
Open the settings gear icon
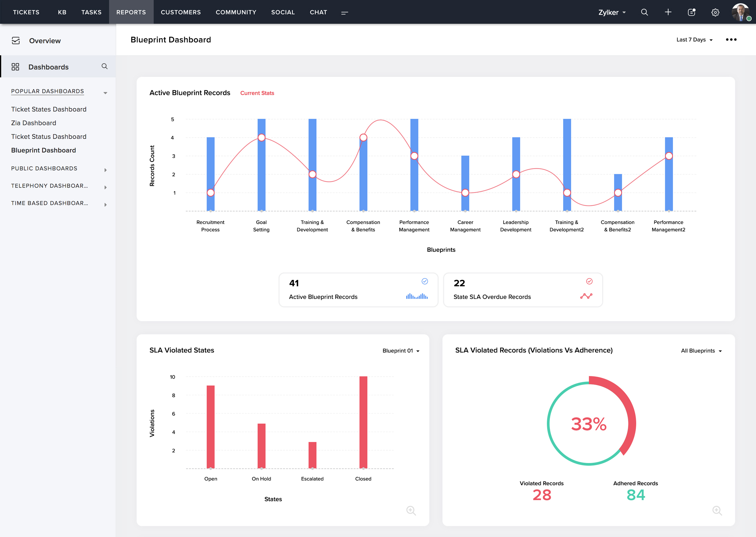pyautogui.click(x=715, y=13)
